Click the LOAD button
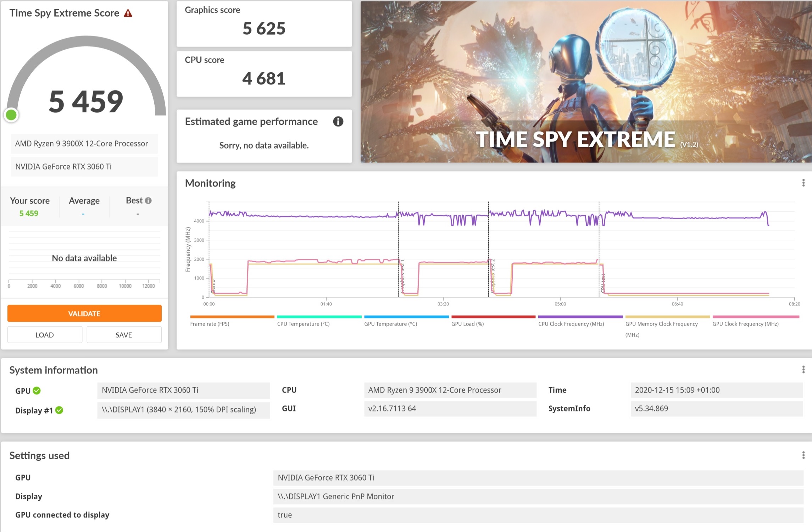The height and width of the screenshot is (532, 812). click(45, 335)
